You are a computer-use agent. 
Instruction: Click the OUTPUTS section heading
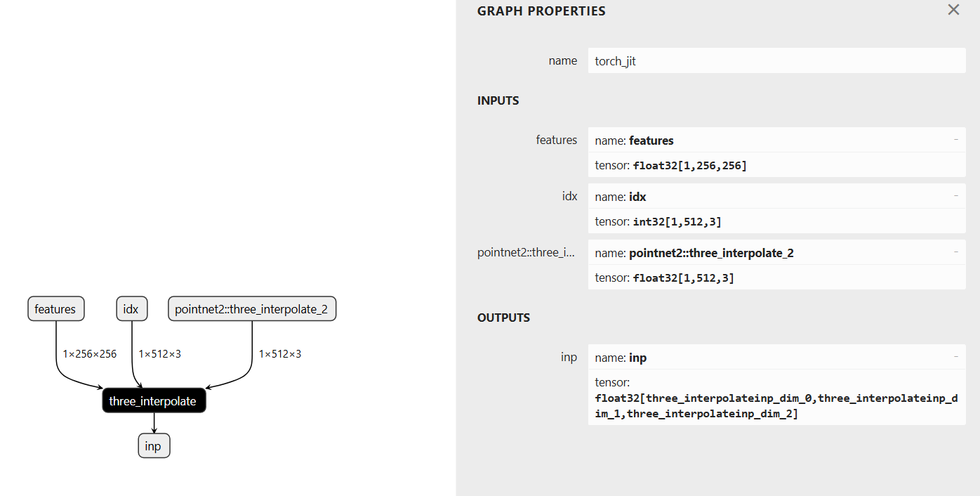pyautogui.click(x=503, y=318)
